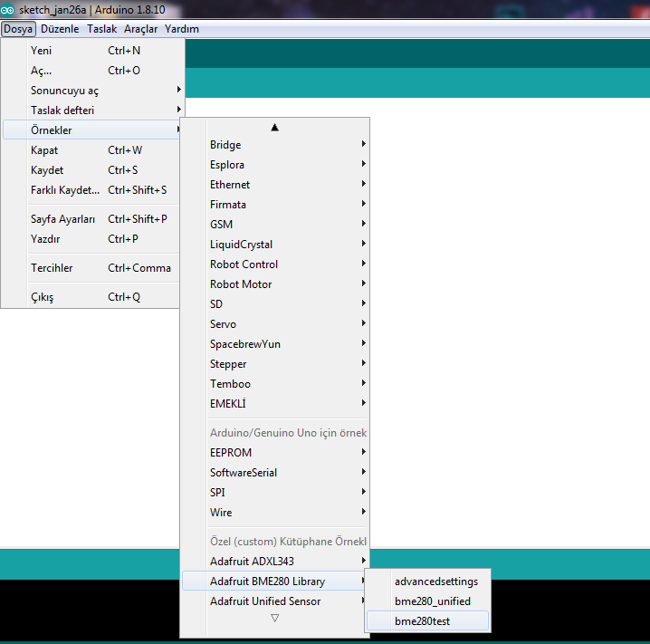Expand Sonuncuyu aç submenu
Viewport: 650px width, 644px height.
[93, 91]
